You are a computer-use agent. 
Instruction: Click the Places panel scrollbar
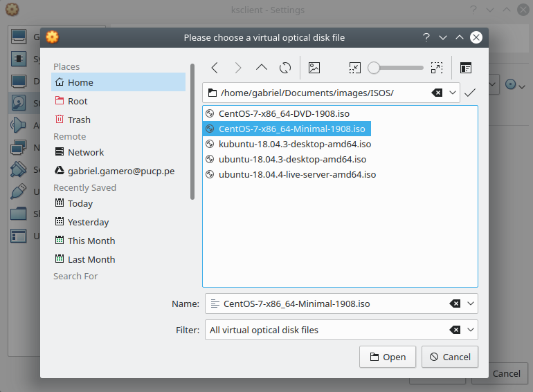192,131
